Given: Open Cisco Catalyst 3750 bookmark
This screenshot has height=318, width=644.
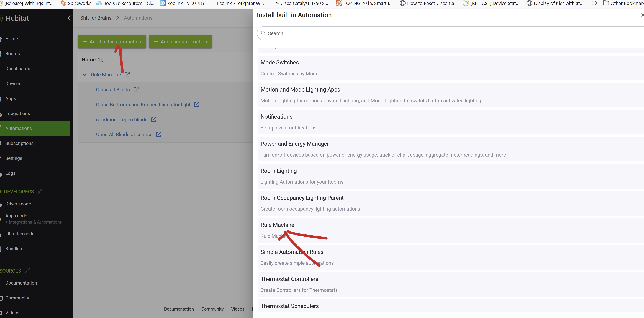Looking at the screenshot, I should click(300, 3).
